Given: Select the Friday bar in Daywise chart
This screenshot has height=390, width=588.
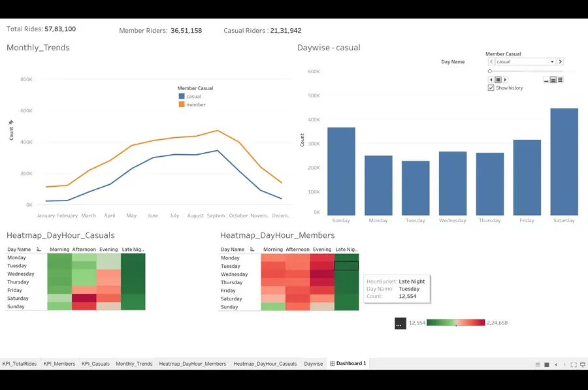Looking at the screenshot, I should [x=527, y=178].
